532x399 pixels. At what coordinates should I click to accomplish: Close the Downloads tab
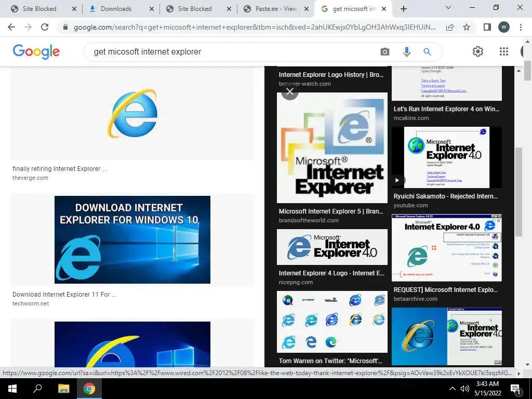[x=152, y=9]
